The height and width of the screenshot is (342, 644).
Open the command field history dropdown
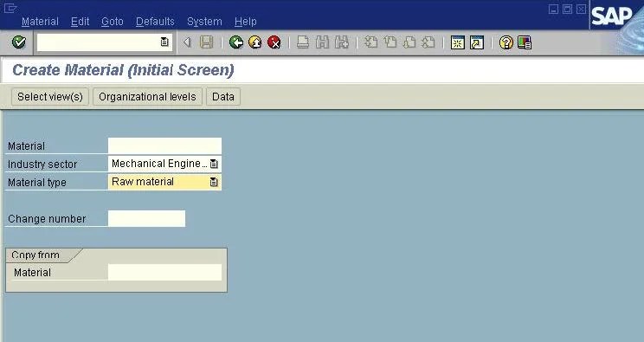click(164, 42)
